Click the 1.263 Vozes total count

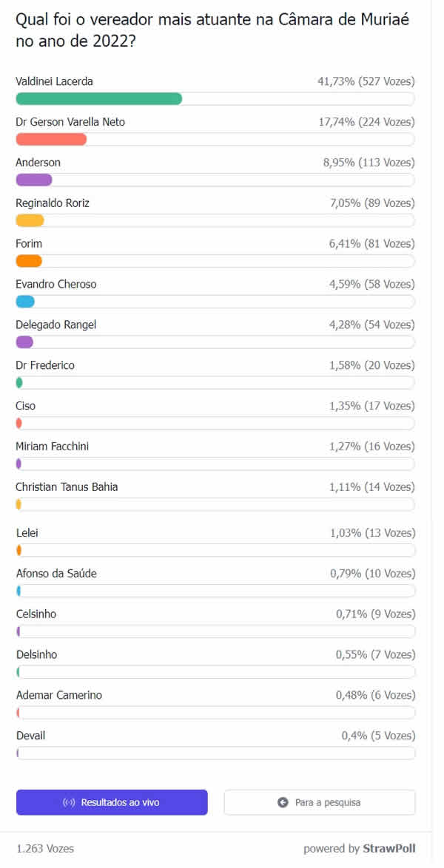click(x=45, y=848)
